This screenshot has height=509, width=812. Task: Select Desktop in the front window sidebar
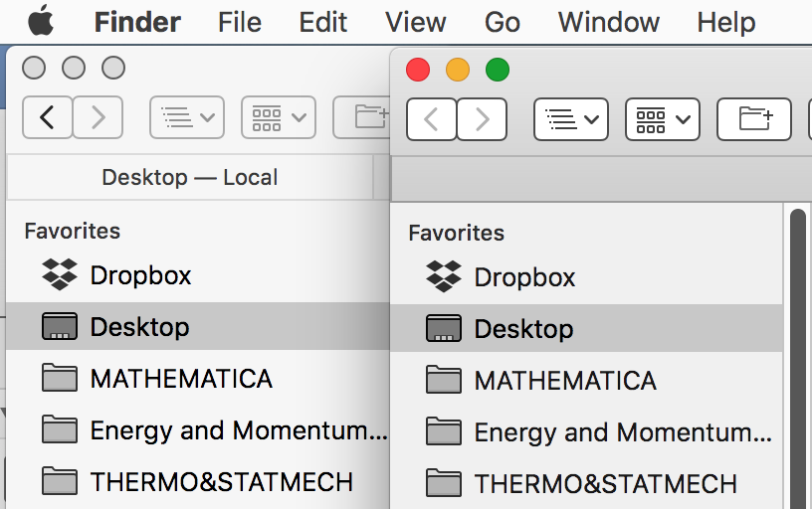586,328
